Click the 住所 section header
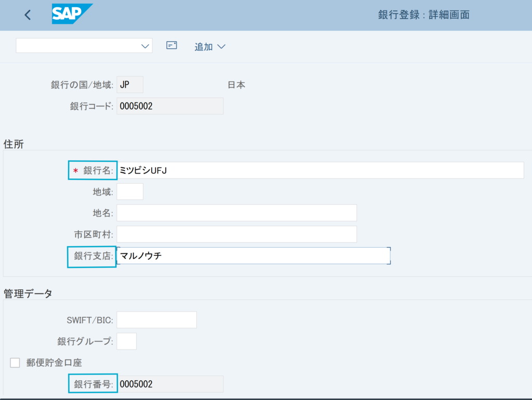Screen dimensions: 532x400 pos(14,144)
